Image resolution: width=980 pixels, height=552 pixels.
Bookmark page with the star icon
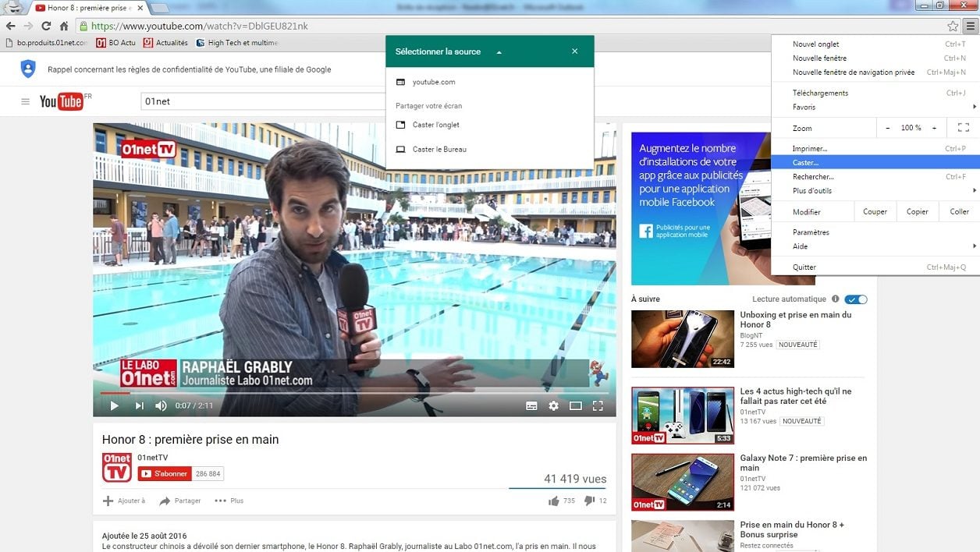tap(953, 26)
